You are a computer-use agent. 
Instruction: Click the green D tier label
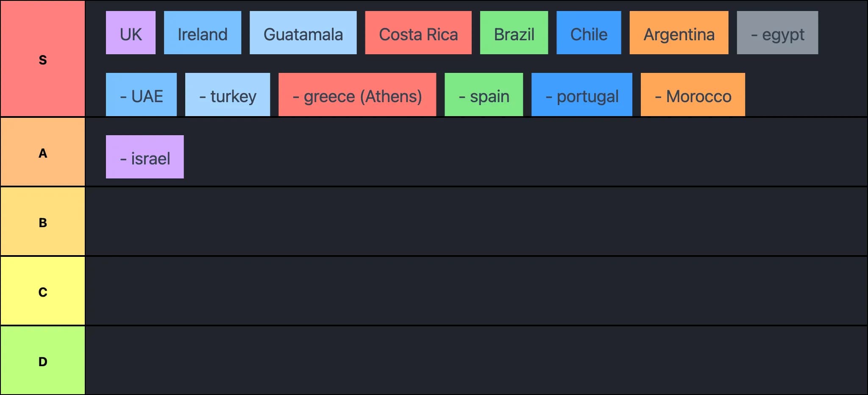(x=43, y=361)
